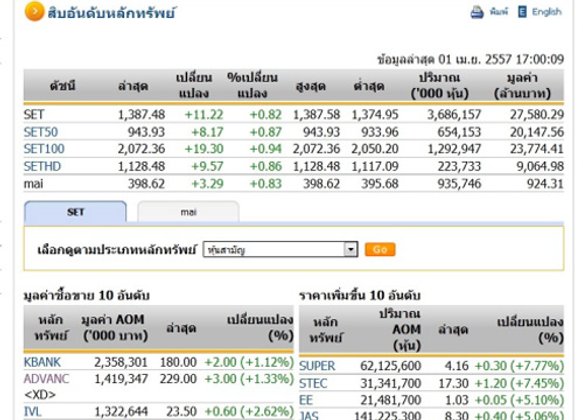Select SETHD value 9,064.98
This screenshot has width=583, height=420.
click(x=540, y=167)
